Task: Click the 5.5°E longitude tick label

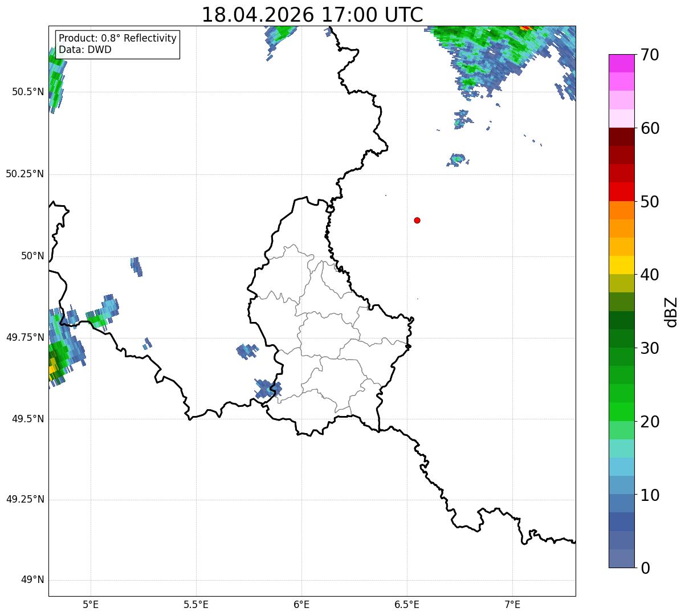Action: click(x=196, y=604)
